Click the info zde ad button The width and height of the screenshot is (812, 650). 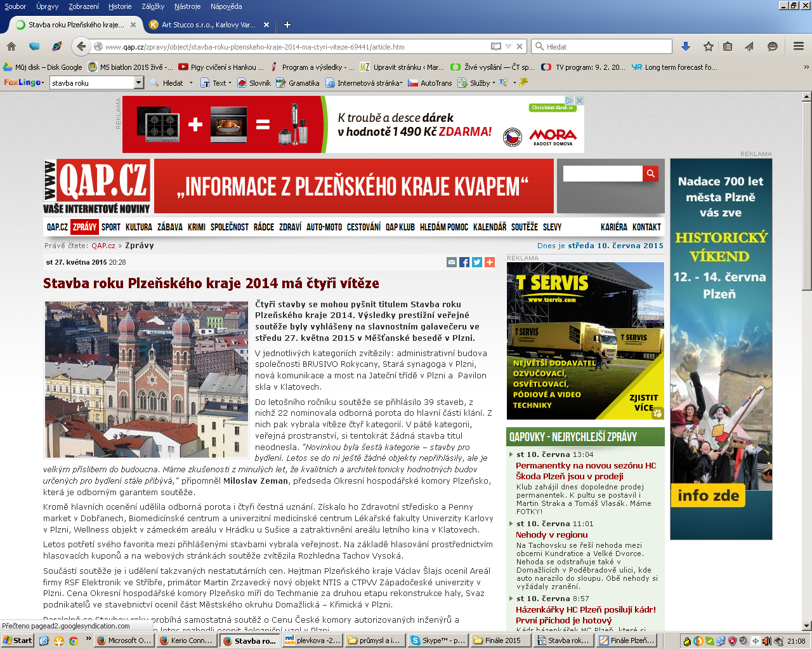(709, 496)
